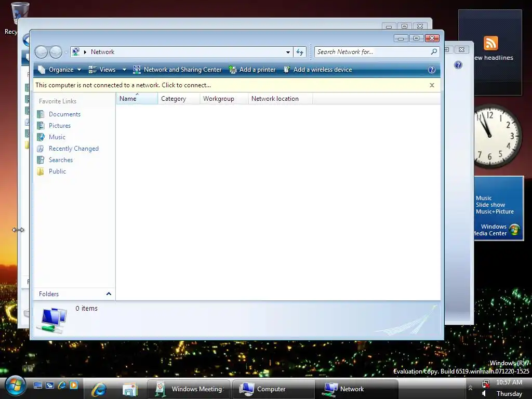The image size is (532, 399).
Task: Open Music in Favorite Links
Action: pyautogui.click(x=57, y=137)
